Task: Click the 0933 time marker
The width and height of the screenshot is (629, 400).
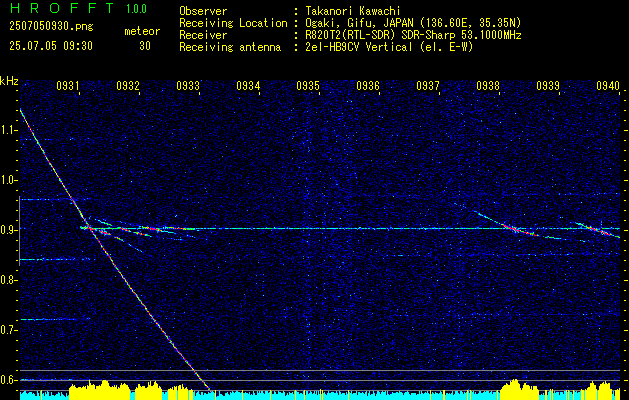Action: pos(188,85)
